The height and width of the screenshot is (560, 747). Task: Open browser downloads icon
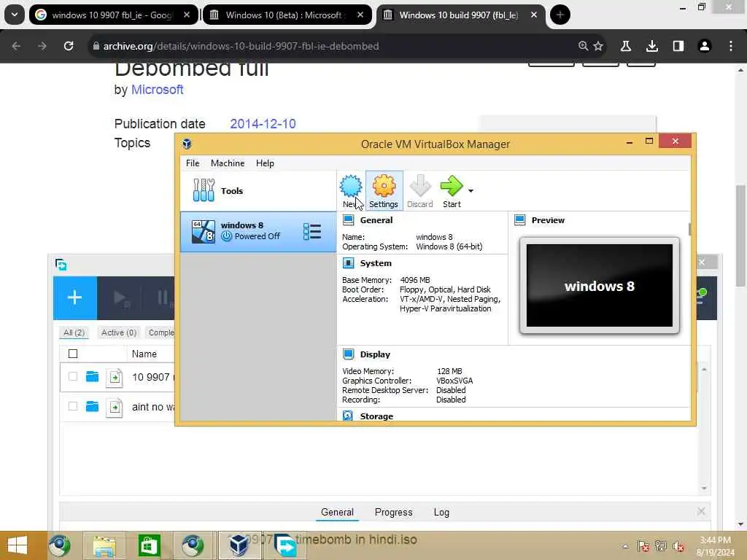point(652,46)
